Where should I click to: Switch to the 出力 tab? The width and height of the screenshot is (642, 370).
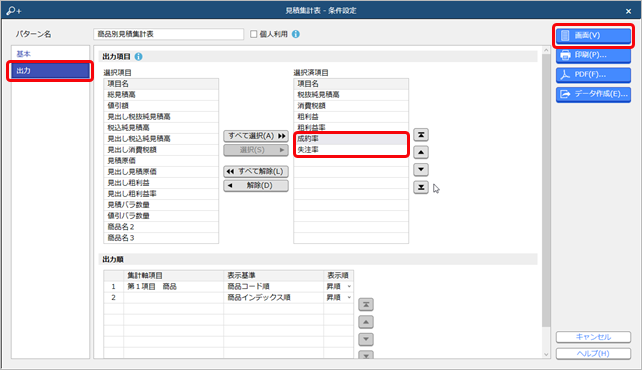coord(50,71)
